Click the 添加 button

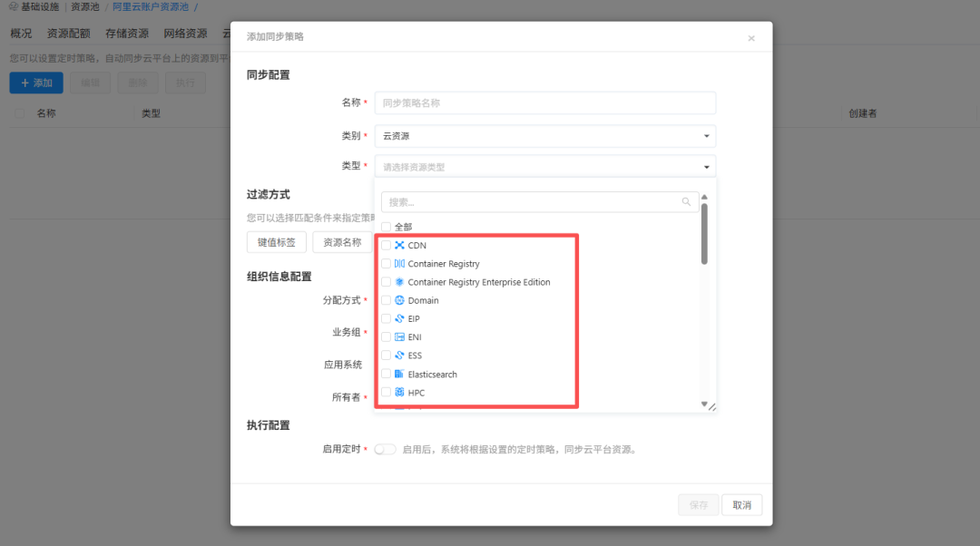36,83
